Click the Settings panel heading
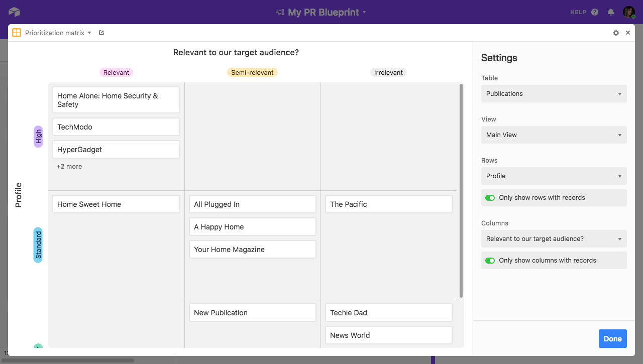643x364 pixels. coord(499,58)
